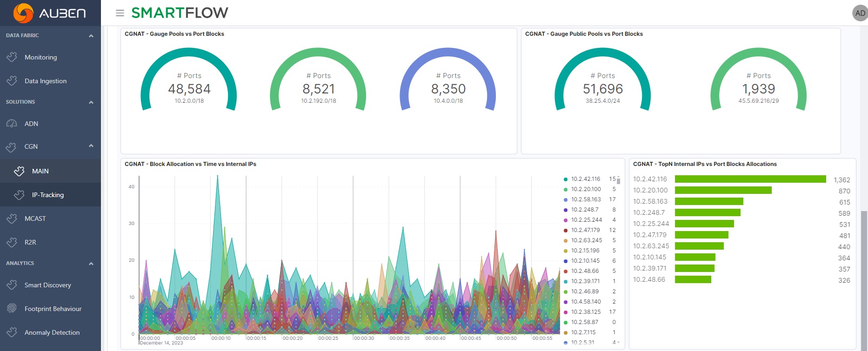868x351 pixels.
Task: Open Smart Discovery page
Action: tap(47, 285)
